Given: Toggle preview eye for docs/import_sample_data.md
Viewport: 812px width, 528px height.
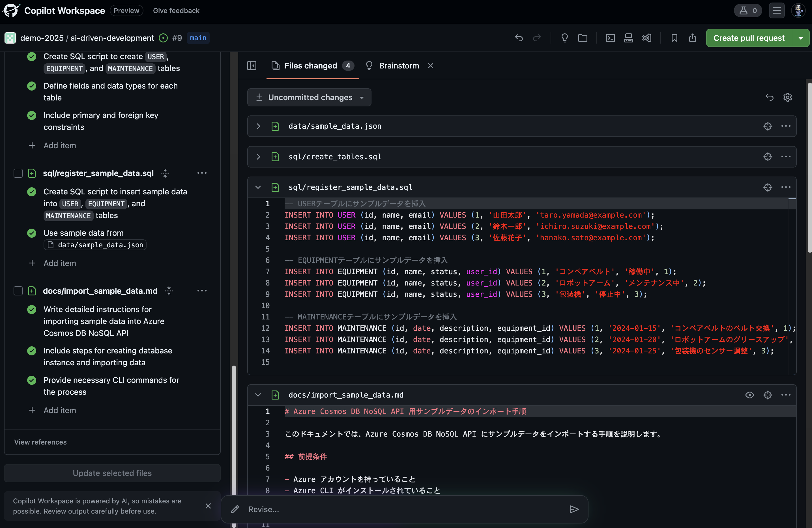Looking at the screenshot, I should (749, 395).
